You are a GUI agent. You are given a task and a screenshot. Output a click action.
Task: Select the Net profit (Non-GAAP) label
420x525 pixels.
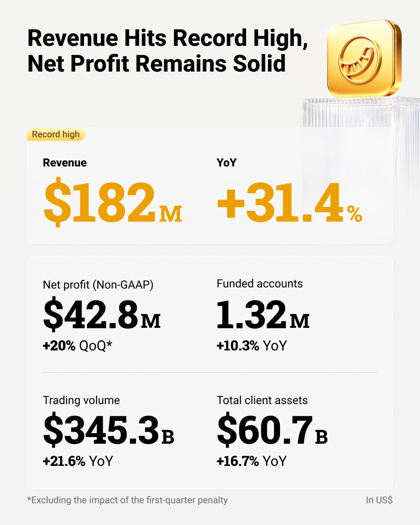pyautogui.click(x=98, y=285)
